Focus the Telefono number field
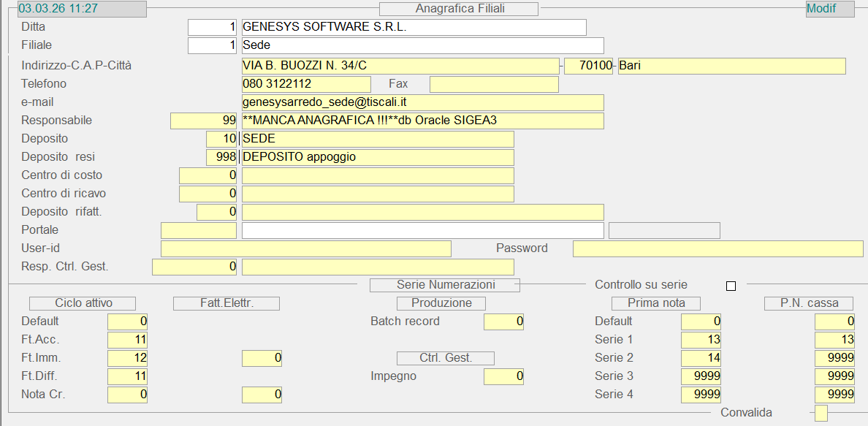The height and width of the screenshot is (426, 868). pyautogui.click(x=306, y=84)
